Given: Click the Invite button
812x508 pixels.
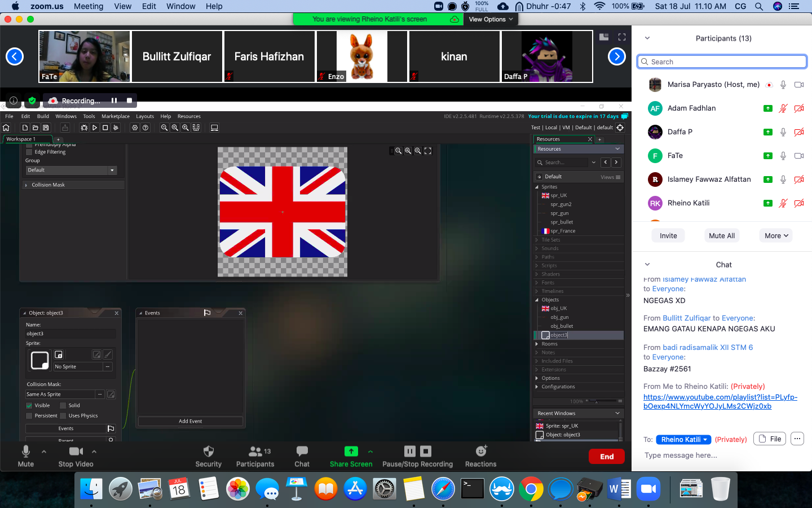Looking at the screenshot, I should coord(668,236).
